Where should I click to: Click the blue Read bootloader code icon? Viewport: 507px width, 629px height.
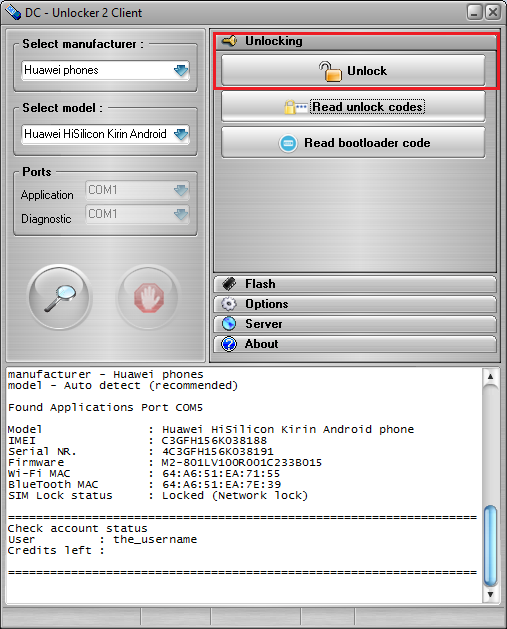(288, 143)
